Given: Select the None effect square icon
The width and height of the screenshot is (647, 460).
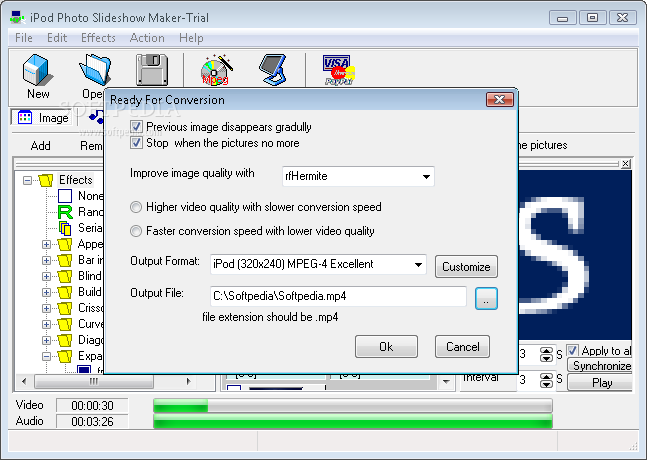Looking at the screenshot, I should click(x=65, y=196).
